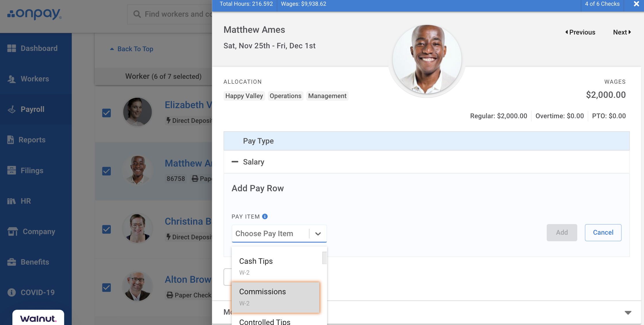644x325 pixels.
Task: Click Alton's Paper Check printer icon
Action: click(x=170, y=295)
